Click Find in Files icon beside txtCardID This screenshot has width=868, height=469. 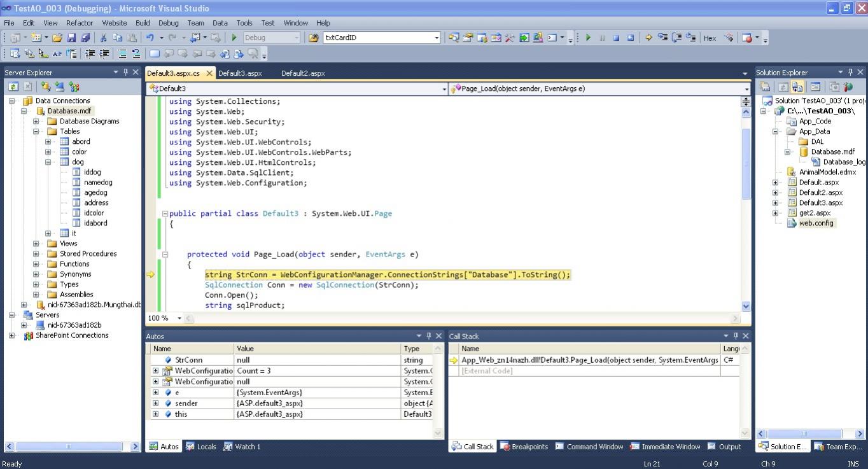(x=313, y=38)
